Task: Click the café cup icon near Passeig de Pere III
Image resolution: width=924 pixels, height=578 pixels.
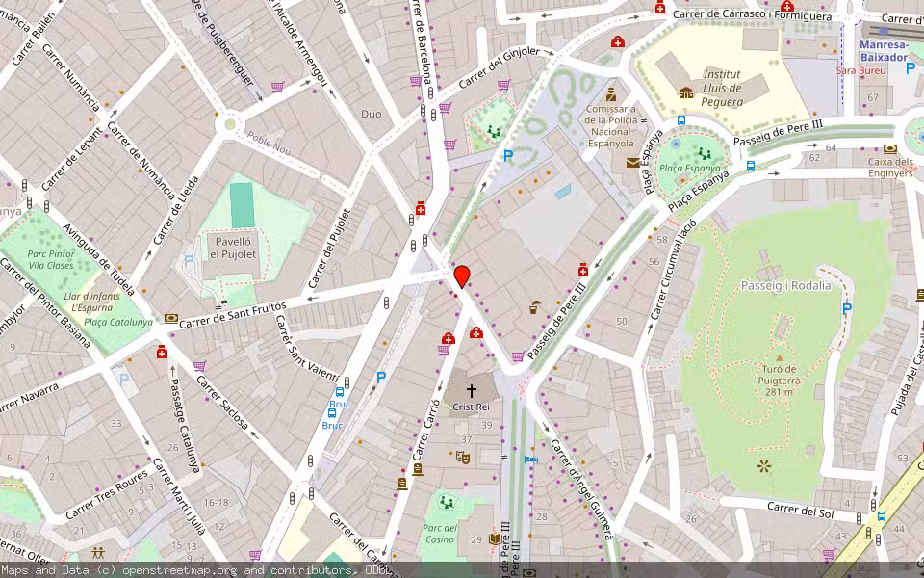Action: coord(535,308)
